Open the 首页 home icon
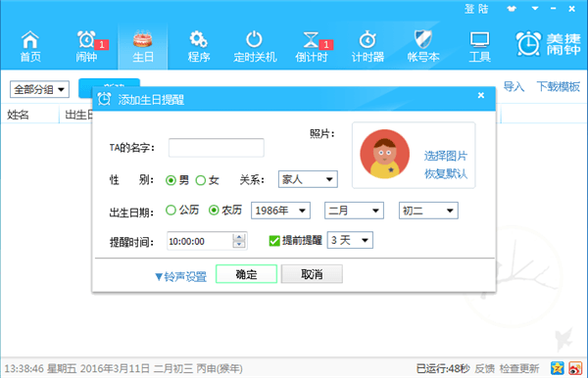Viewport: 588px width, 378px height. point(30,46)
